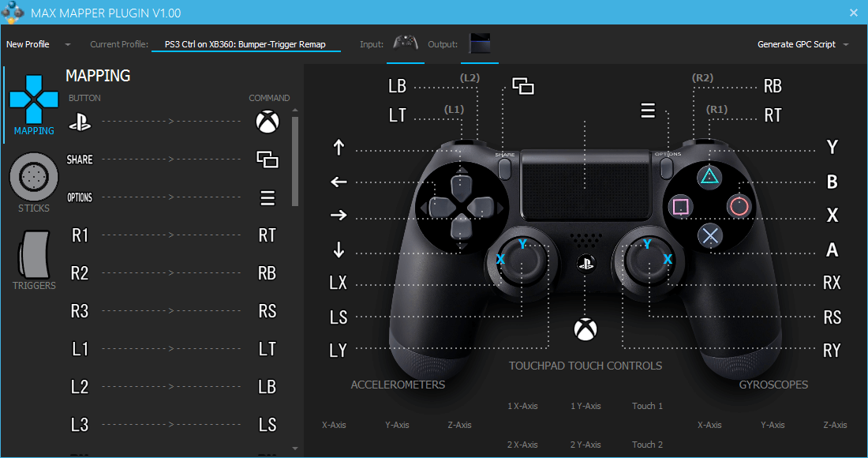Click the cross button on the controller
The image size is (868, 458).
point(709,236)
